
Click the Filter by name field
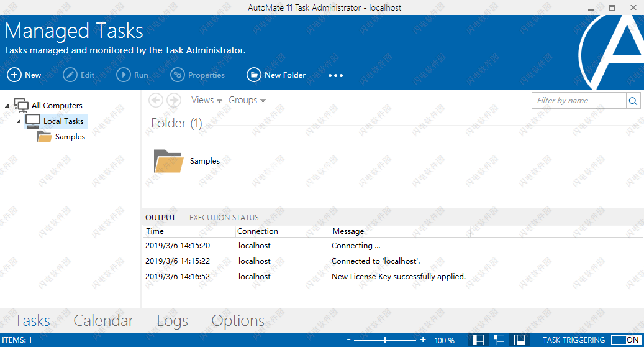point(579,101)
